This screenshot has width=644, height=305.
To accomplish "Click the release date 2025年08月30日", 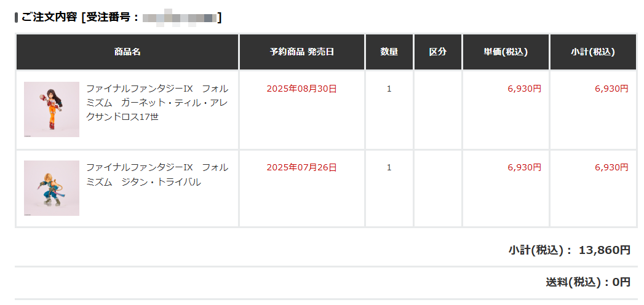I will 302,89.
